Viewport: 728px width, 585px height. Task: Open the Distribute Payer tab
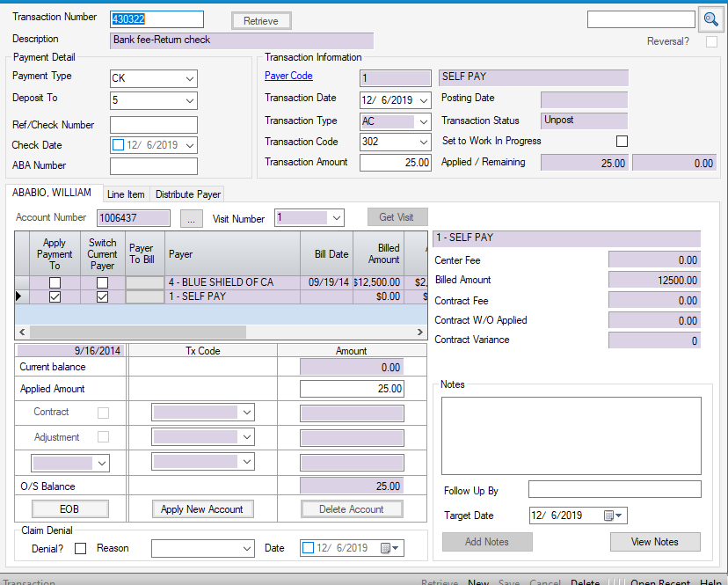[188, 194]
